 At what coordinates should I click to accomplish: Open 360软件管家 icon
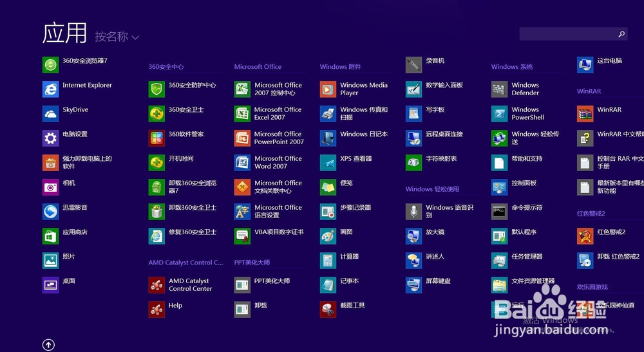[x=156, y=138]
